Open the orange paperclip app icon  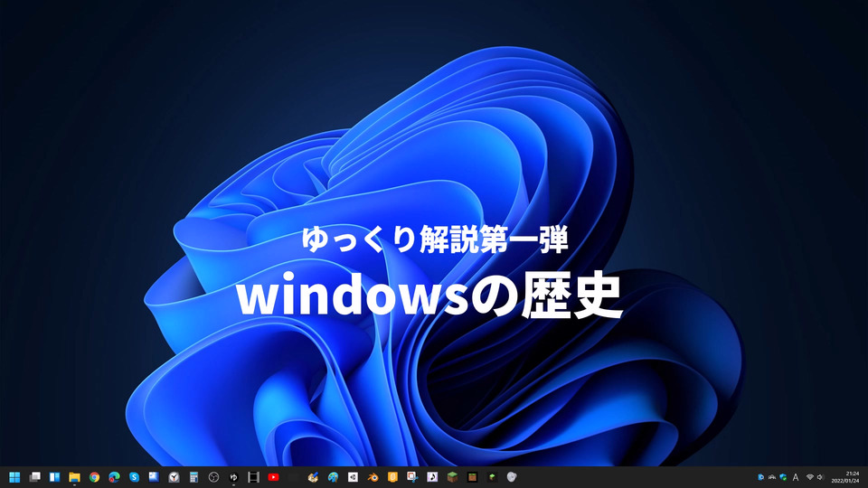392,477
